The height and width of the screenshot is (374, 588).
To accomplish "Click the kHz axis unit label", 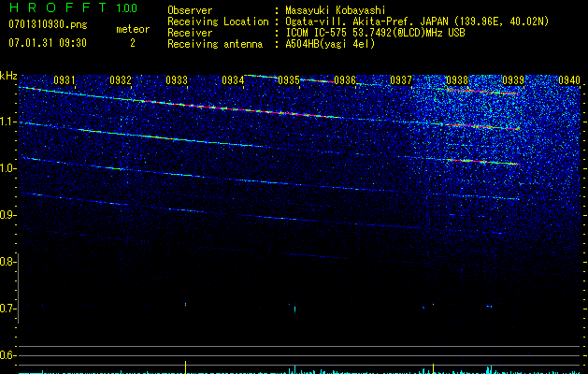I will (x=8, y=76).
